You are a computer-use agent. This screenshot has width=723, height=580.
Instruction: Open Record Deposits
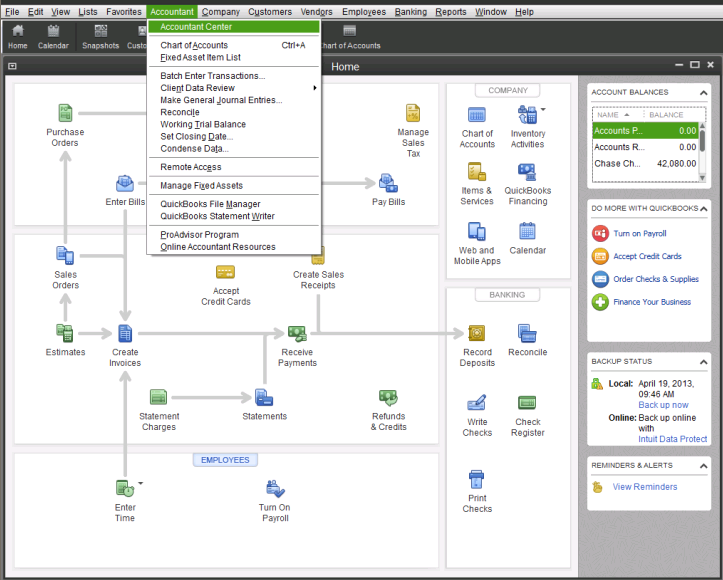(477, 333)
